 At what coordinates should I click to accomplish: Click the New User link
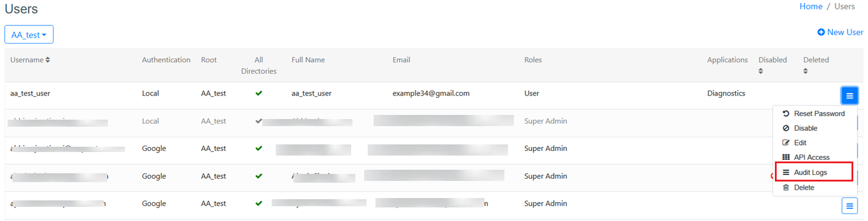[x=840, y=32]
